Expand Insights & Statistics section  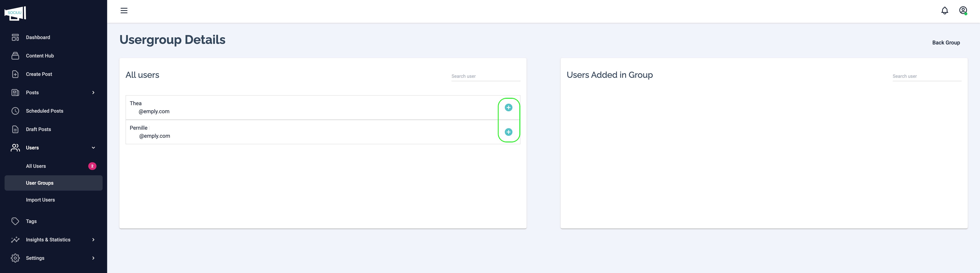(x=93, y=239)
